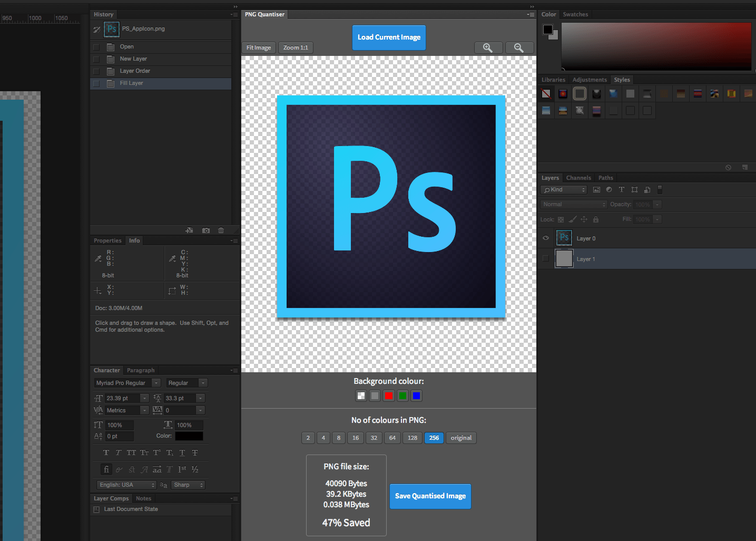Toggle OpenType ordinals (1st) button
Image resolution: width=756 pixels, height=541 pixels.
pos(182,469)
